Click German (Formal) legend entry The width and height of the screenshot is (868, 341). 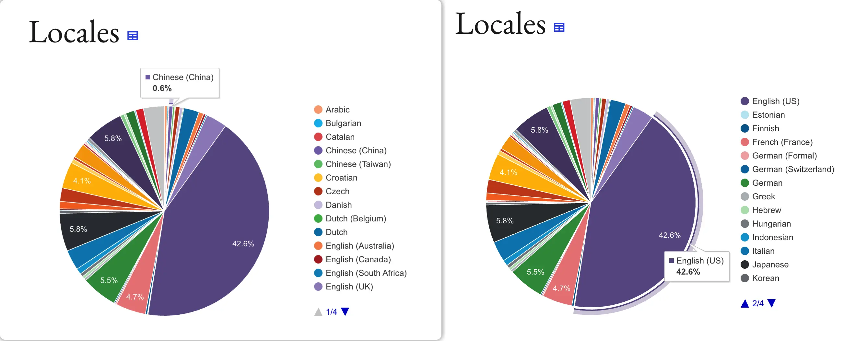(x=779, y=156)
